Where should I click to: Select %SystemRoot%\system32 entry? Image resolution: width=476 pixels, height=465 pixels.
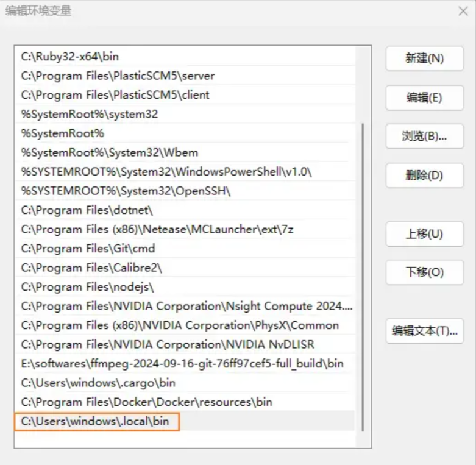click(x=185, y=114)
